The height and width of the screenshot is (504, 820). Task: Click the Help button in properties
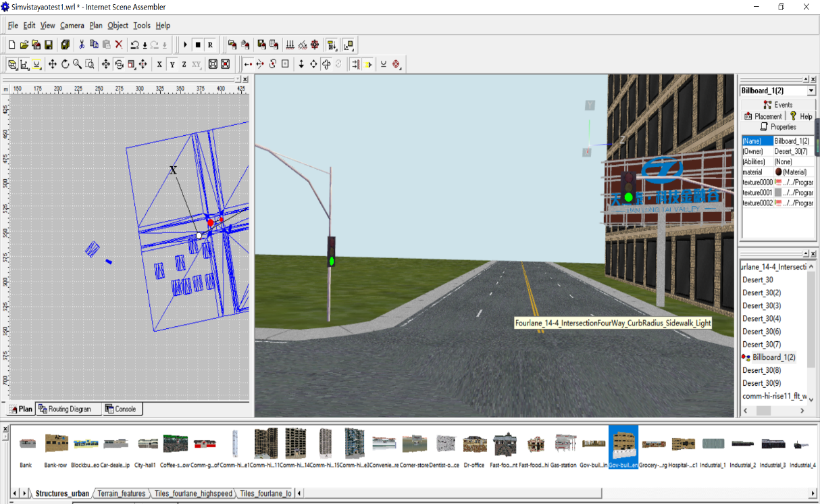click(801, 116)
